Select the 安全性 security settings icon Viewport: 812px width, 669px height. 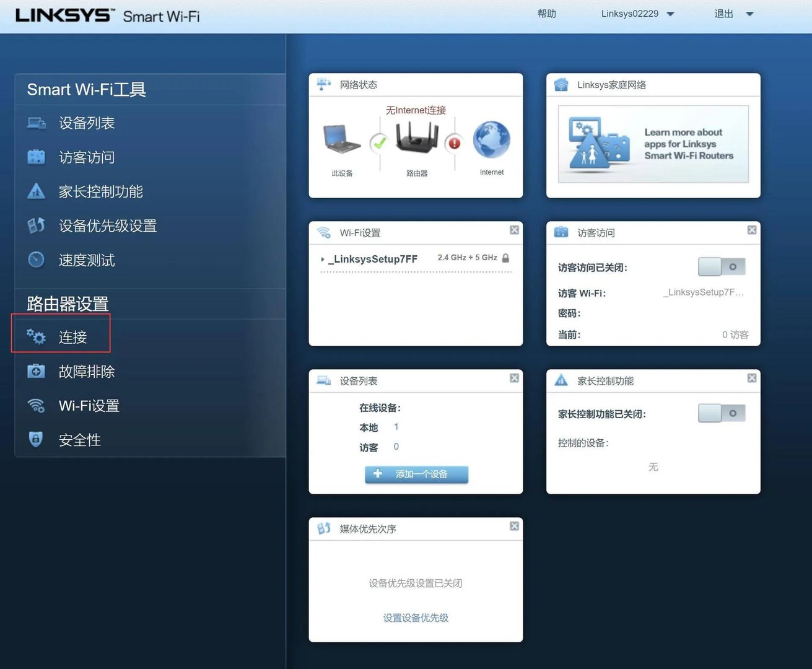[x=36, y=439]
